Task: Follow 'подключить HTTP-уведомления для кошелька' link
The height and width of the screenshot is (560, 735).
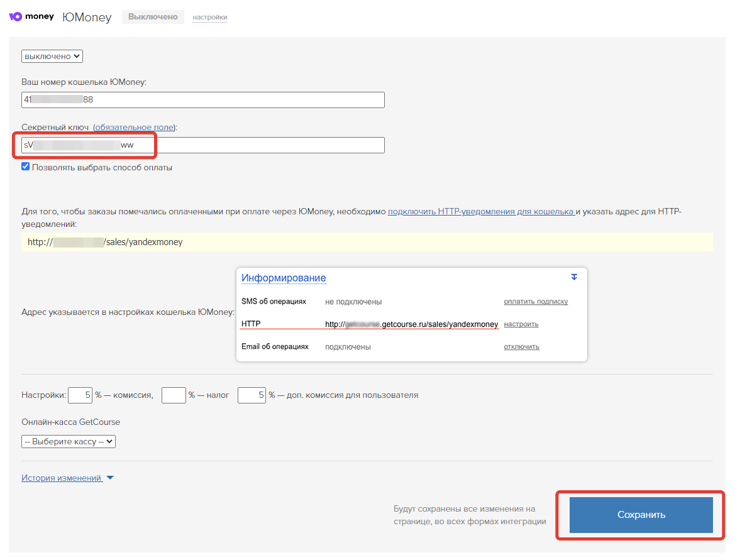Action: pos(482,211)
